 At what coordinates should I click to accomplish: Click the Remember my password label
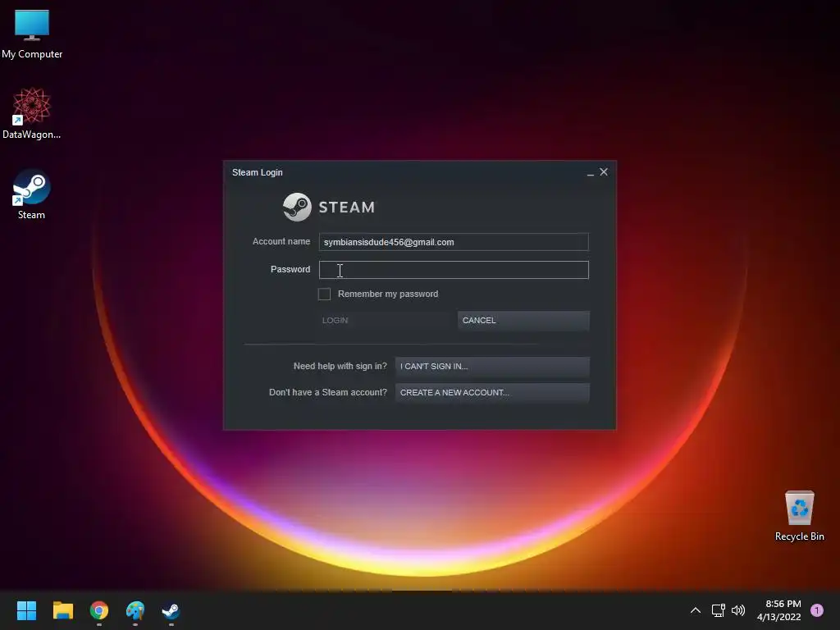coord(388,294)
